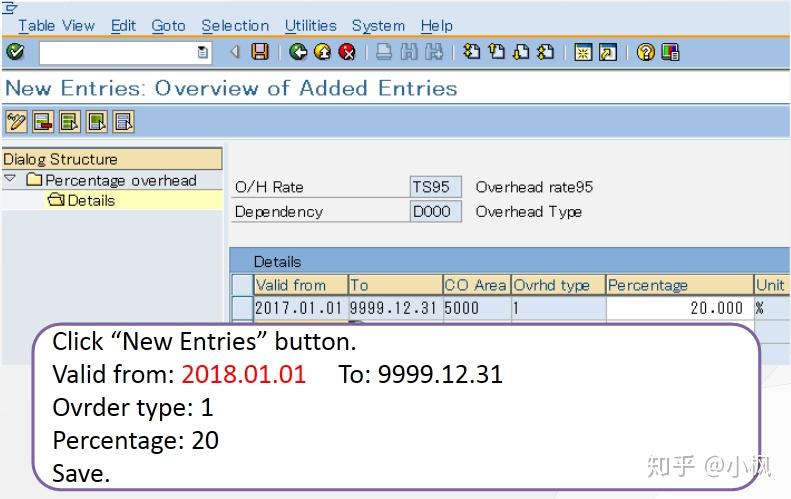Open the System menu

click(378, 26)
